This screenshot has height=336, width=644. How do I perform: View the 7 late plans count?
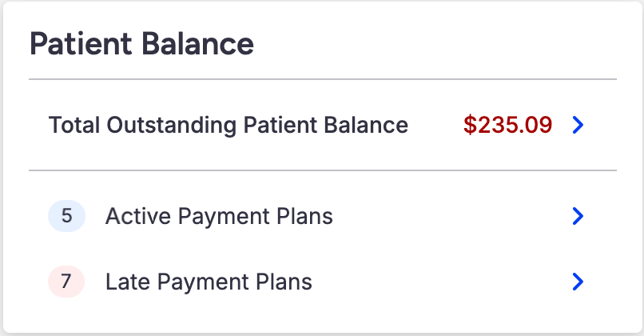click(x=66, y=282)
